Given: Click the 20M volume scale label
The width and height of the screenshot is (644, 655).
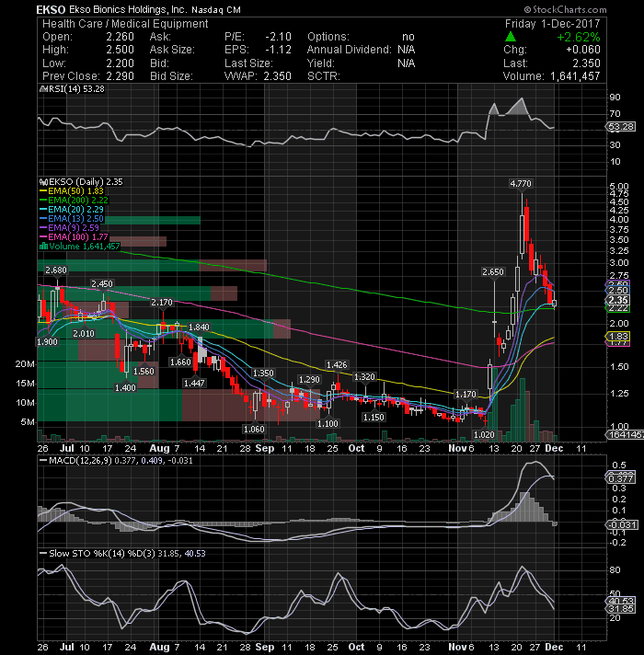Looking at the screenshot, I should 25,364.
